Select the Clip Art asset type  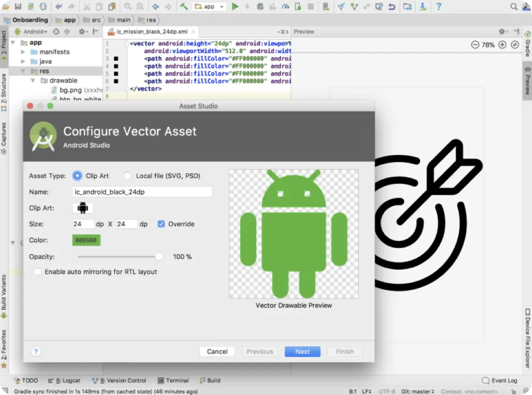tap(77, 175)
